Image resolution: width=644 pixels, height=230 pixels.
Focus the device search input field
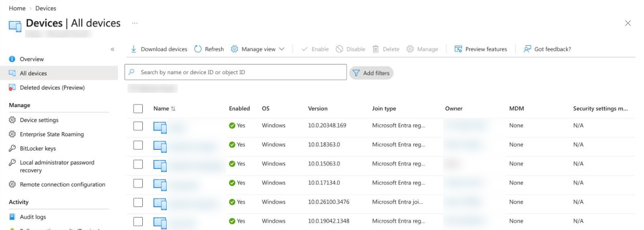pos(235,72)
